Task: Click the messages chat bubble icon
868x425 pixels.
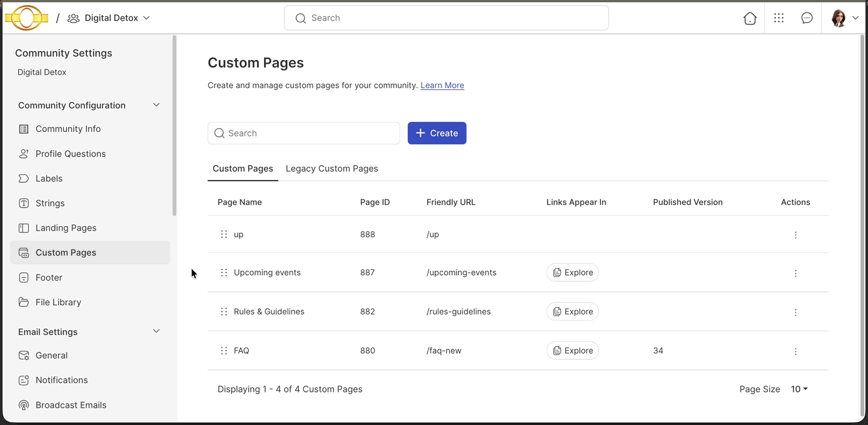Action: (x=807, y=17)
